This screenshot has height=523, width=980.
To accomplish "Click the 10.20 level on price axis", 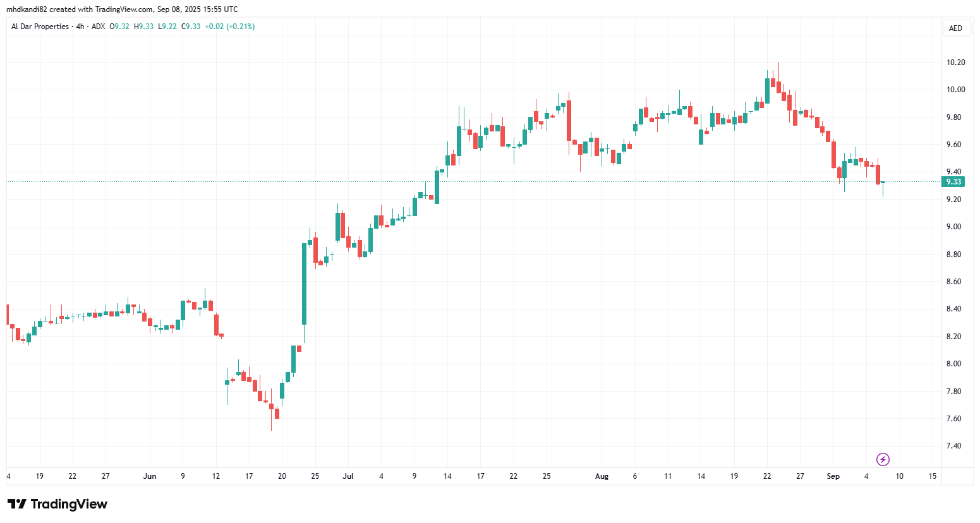I will (955, 63).
